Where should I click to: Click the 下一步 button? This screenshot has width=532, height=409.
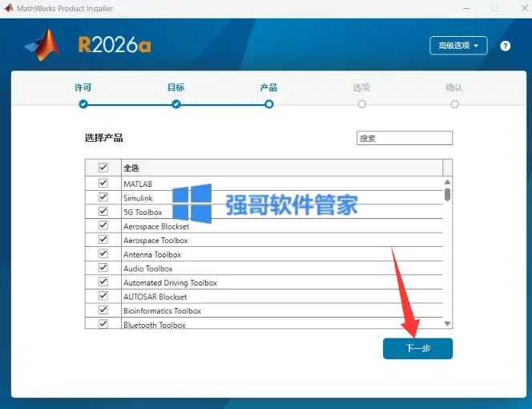pos(417,349)
